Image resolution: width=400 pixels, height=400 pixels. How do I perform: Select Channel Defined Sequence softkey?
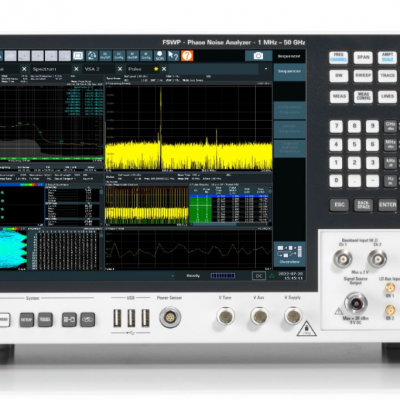point(289,148)
